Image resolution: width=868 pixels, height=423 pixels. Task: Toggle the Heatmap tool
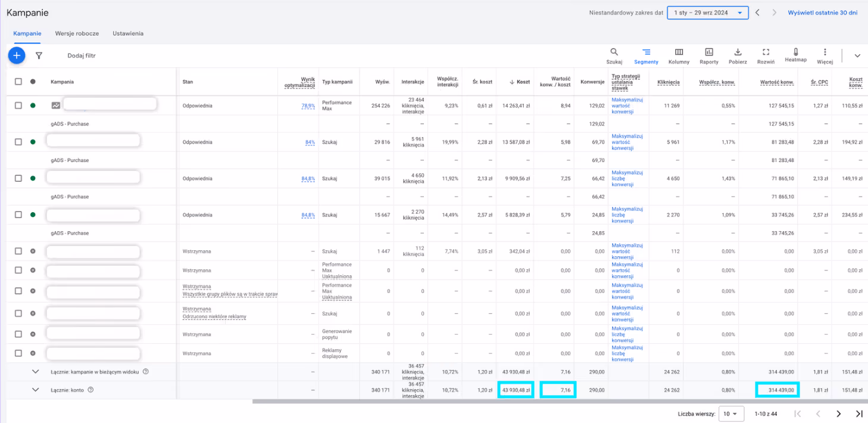pos(795,55)
